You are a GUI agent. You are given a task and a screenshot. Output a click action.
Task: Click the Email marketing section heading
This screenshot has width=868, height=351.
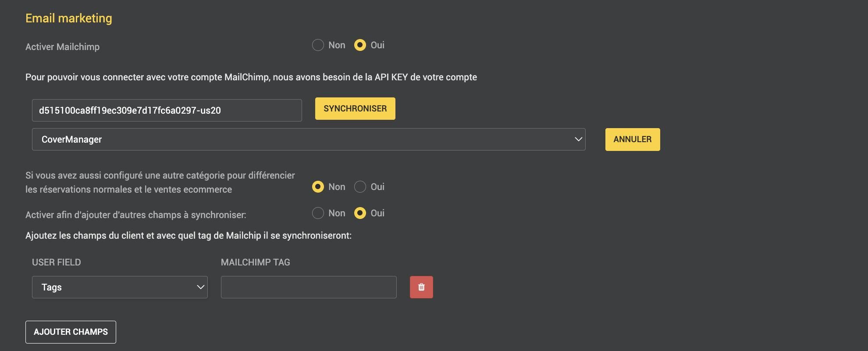click(69, 18)
